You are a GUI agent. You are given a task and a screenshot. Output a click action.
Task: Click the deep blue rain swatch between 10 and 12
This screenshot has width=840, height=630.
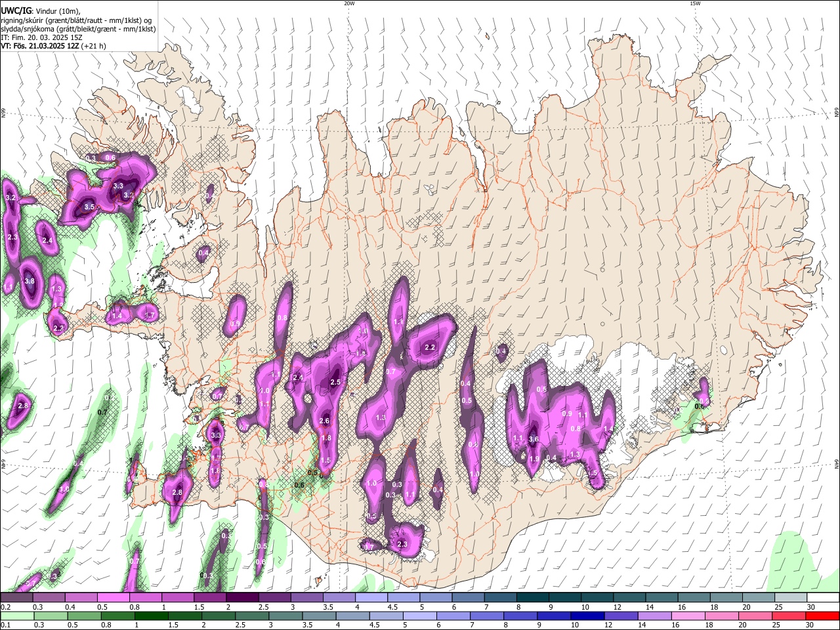point(587,616)
